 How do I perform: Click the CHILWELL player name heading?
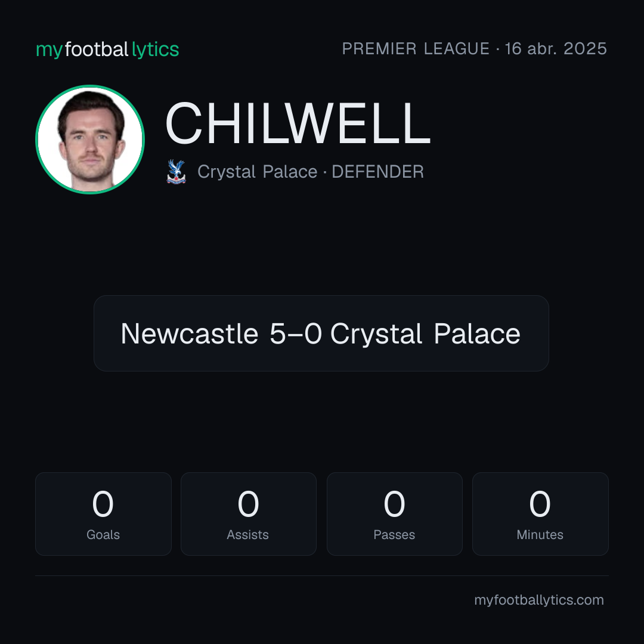click(298, 123)
